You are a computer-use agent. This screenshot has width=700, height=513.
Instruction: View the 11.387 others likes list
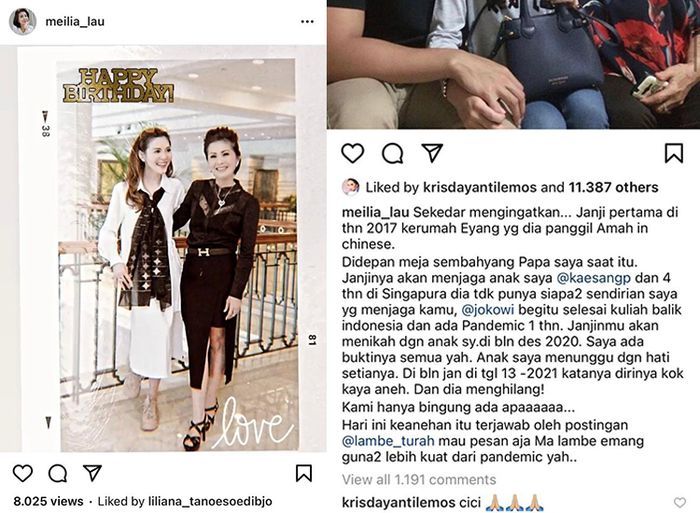pyautogui.click(x=613, y=188)
